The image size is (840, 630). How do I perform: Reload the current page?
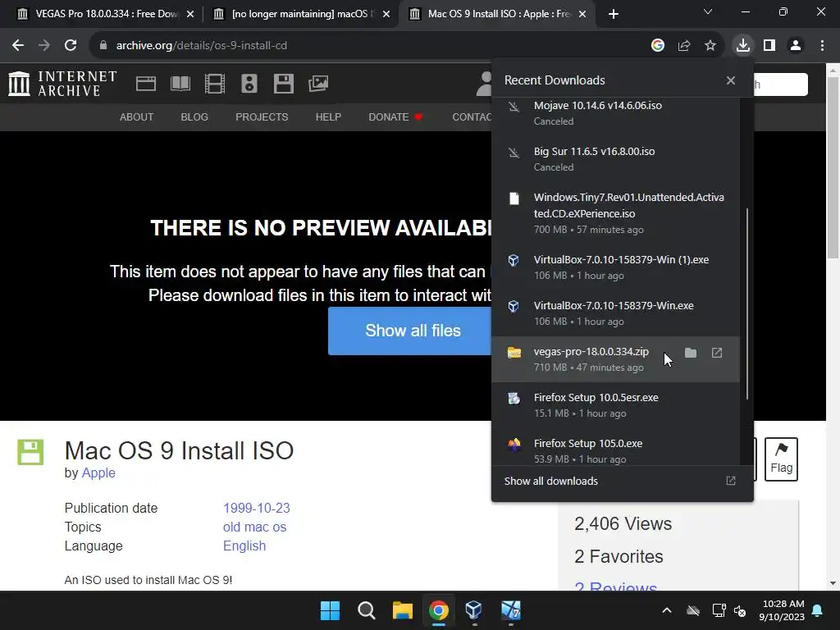(71, 46)
